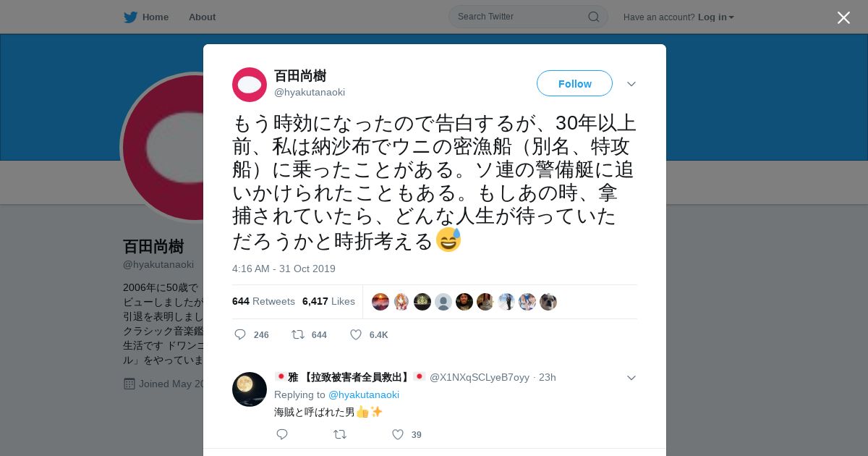Like the main tweet heart (6.4K)
Image resolution: width=868 pixels, height=456 pixels.
[356, 334]
